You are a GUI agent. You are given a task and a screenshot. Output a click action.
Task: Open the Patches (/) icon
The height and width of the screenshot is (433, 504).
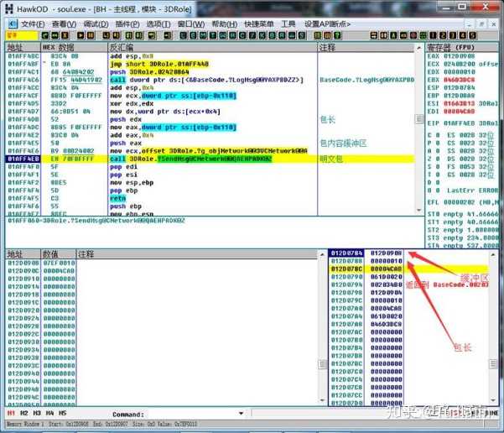click(252, 35)
